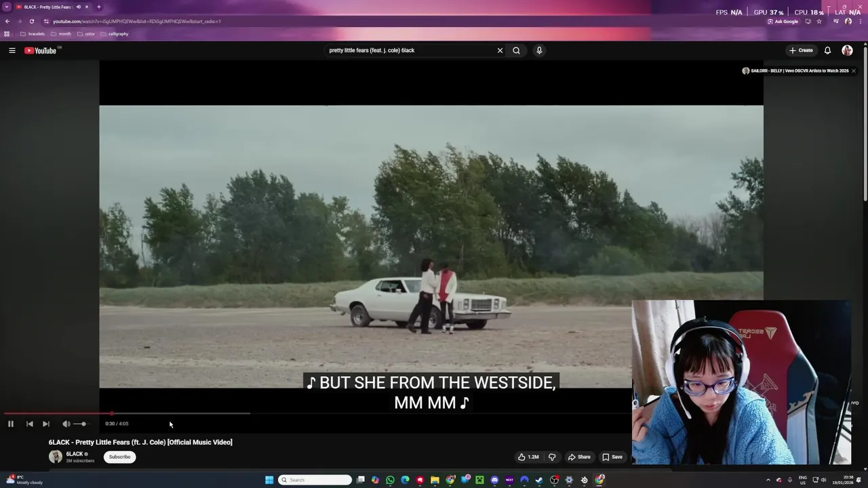Go back in browser history
The image size is (868, 488).
coord(7,21)
